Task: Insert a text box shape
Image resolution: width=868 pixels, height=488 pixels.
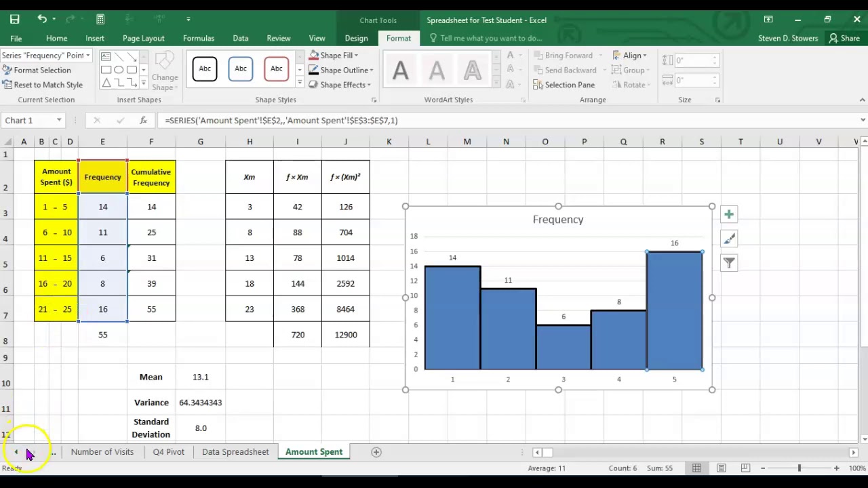Action: click(106, 56)
